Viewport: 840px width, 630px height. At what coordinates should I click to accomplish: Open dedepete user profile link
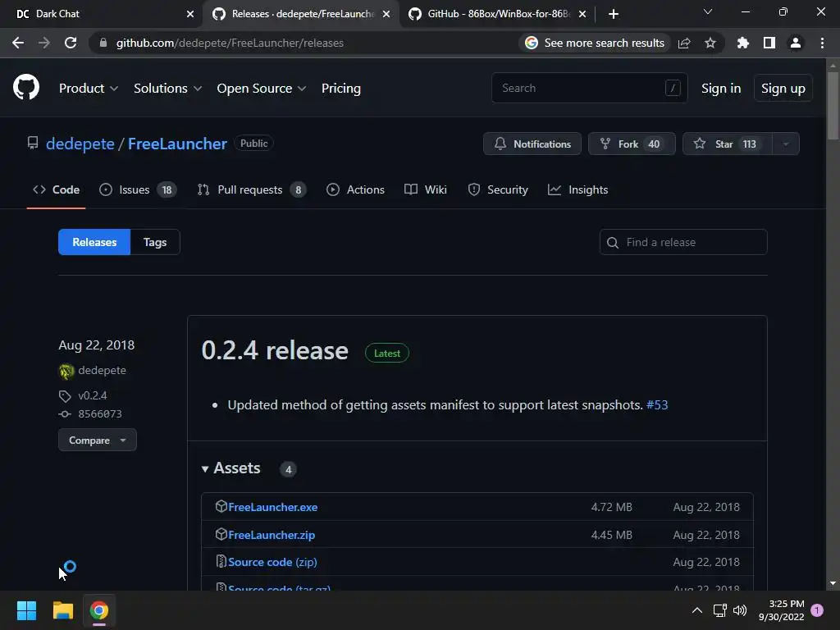80,144
